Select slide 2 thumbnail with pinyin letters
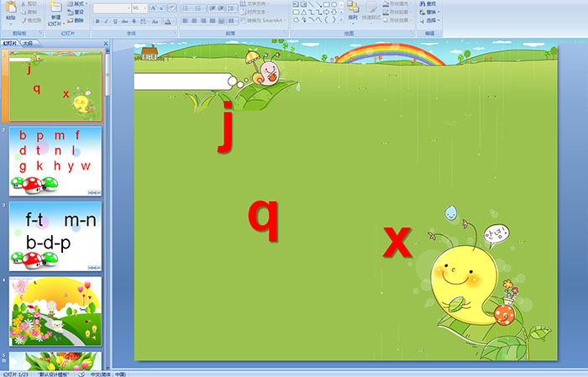This screenshot has width=588, height=377. click(55, 161)
